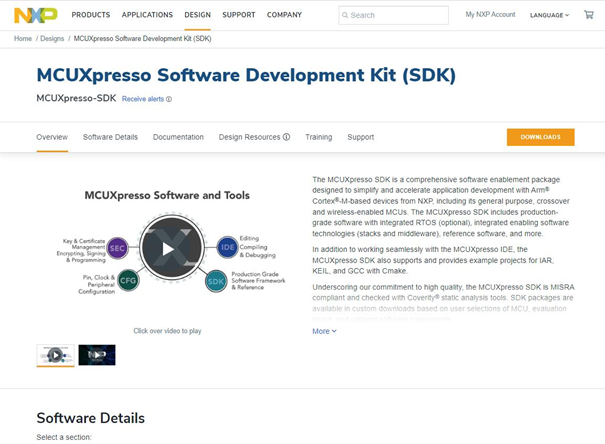The height and width of the screenshot is (444, 605).
Task: Click 'Key & Certificate Management' label
Action: (81, 250)
